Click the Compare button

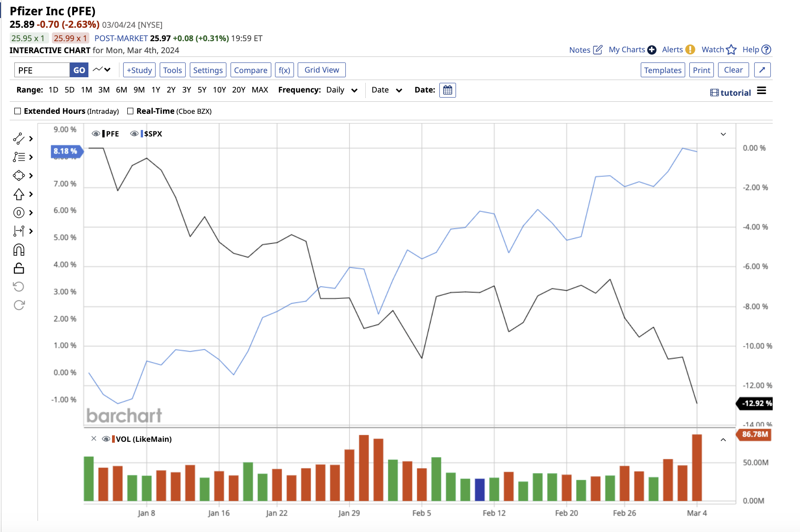click(250, 70)
